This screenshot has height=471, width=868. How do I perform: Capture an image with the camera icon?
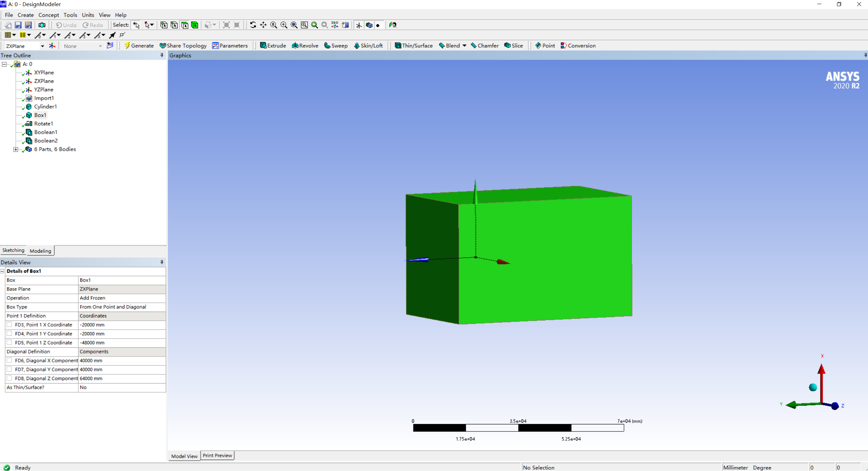coord(42,25)
